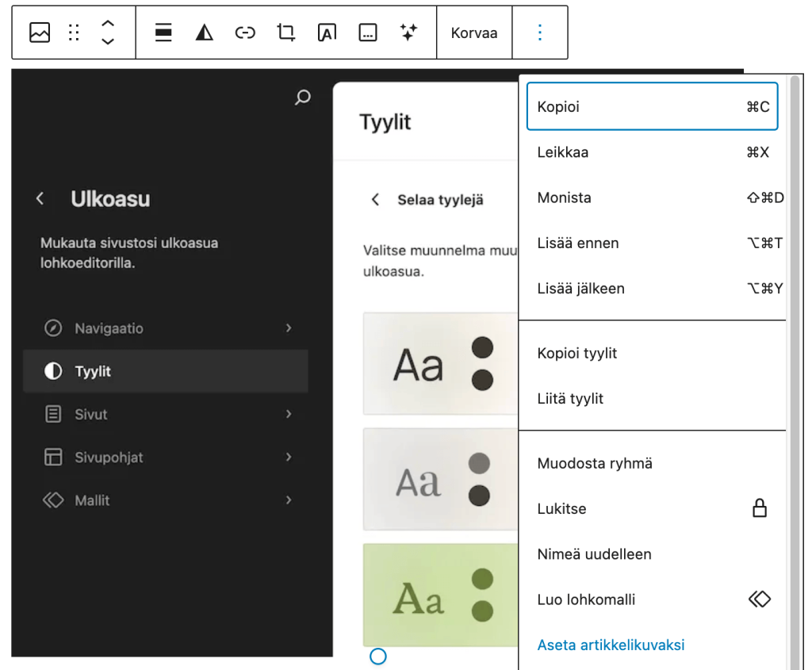812x670 pixels.
Task: Click the pattern icon beside Luo lohkomalli
Action: pyautogui.click(x=759, y=599)
